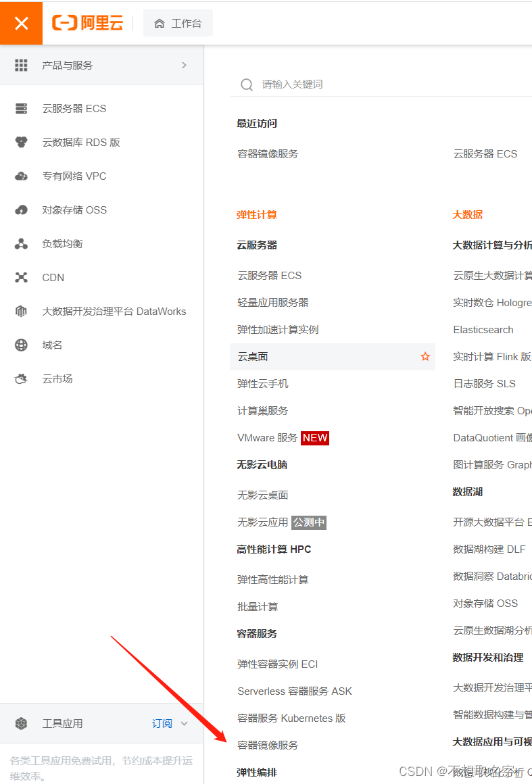Click the 云市场 marketplace icon
The height and width of the screenshot is (784, 532).
click(x=21, y=379)
